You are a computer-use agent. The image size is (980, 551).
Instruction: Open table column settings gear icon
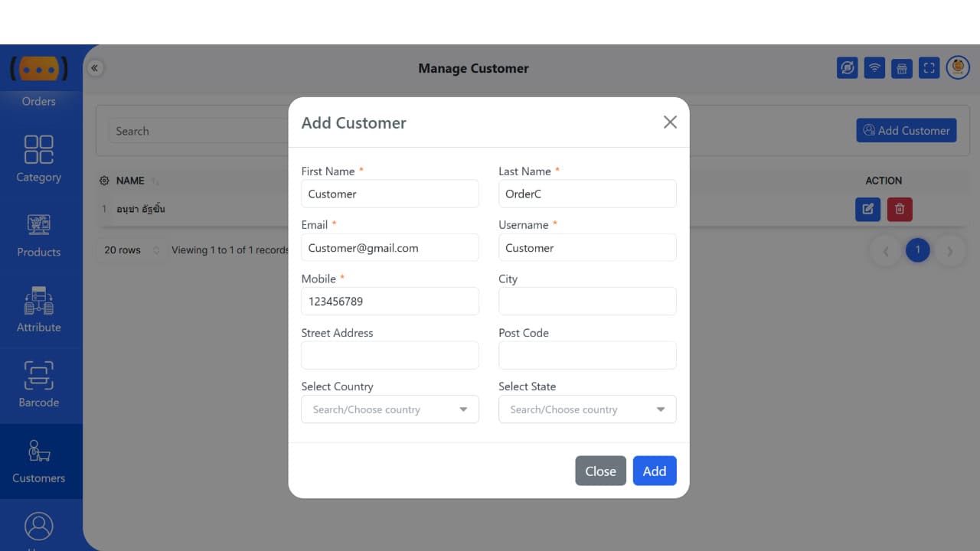pos(105,181)
